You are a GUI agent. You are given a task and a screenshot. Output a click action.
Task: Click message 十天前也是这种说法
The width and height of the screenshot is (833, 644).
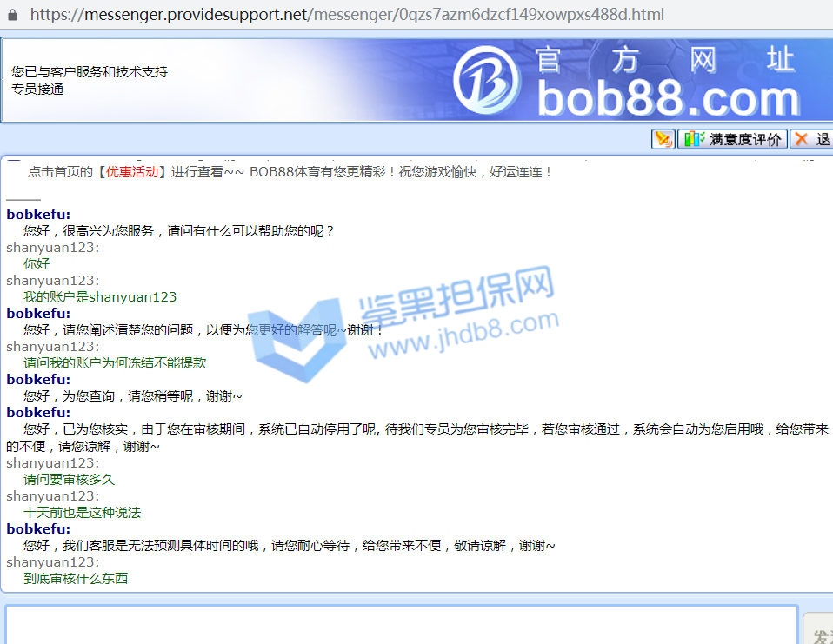tap(82, 513)
